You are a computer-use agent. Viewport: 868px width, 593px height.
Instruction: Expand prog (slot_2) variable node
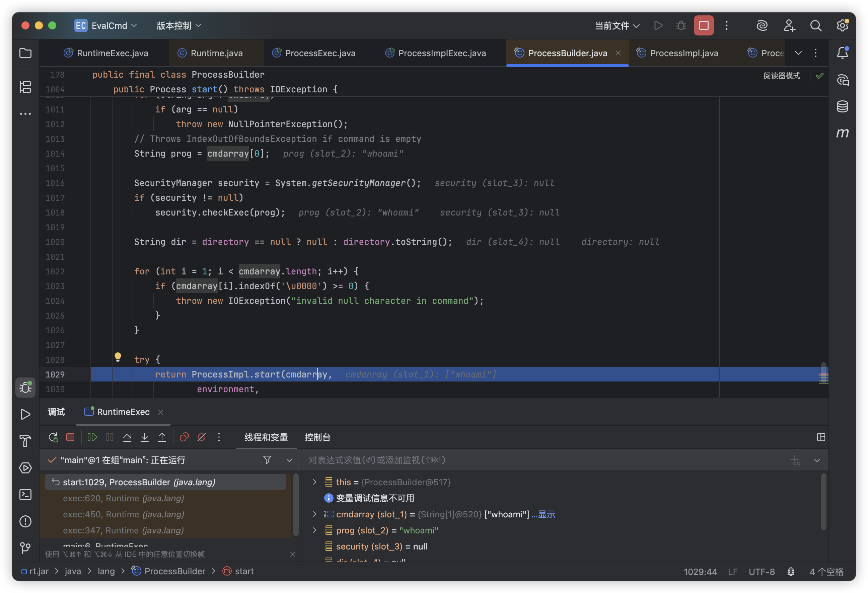point(314,530)
